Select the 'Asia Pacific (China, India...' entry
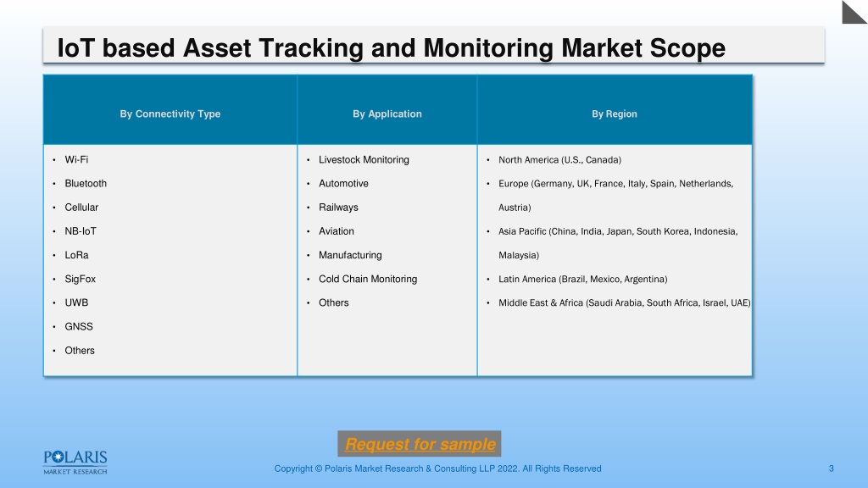This screenshot has height=488, width=868. [618, 242]
